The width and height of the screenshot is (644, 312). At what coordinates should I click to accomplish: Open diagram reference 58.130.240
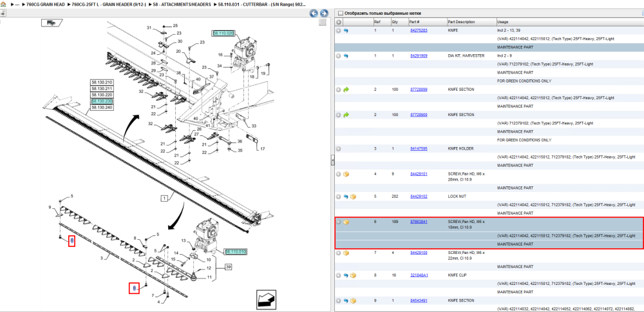(x=102, y=107)
